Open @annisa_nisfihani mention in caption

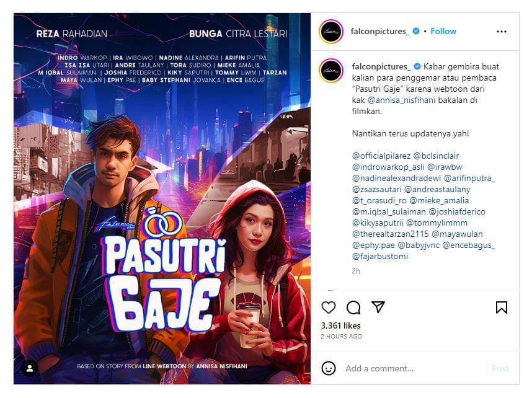pyautogui.click(x=402, y=100)
